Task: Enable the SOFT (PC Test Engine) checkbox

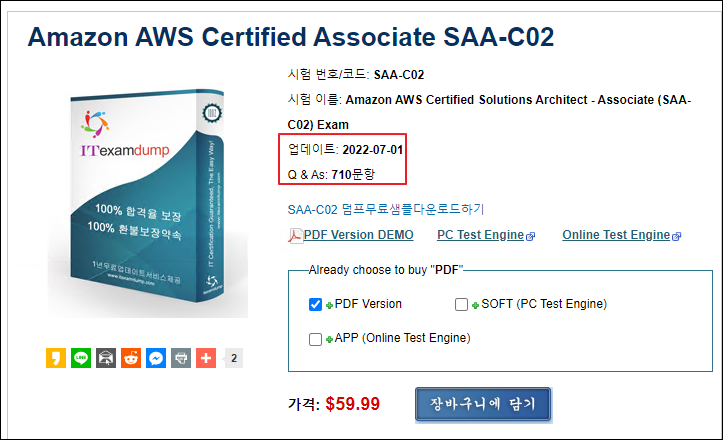Action: [461, 304]
